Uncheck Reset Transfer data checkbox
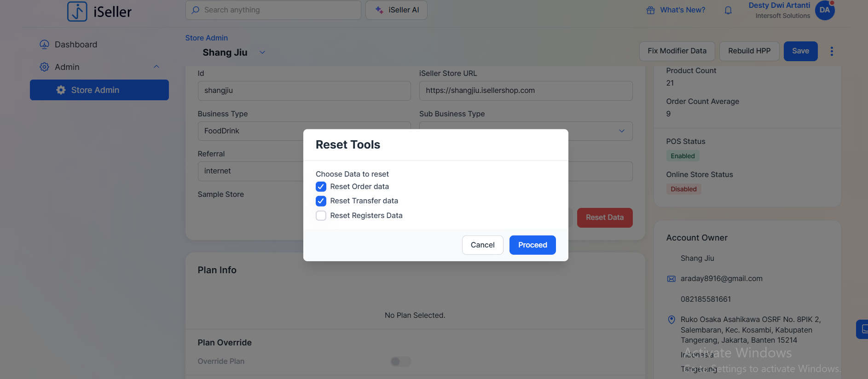Viewport: 868px width, 379px height. coord(321,201)
